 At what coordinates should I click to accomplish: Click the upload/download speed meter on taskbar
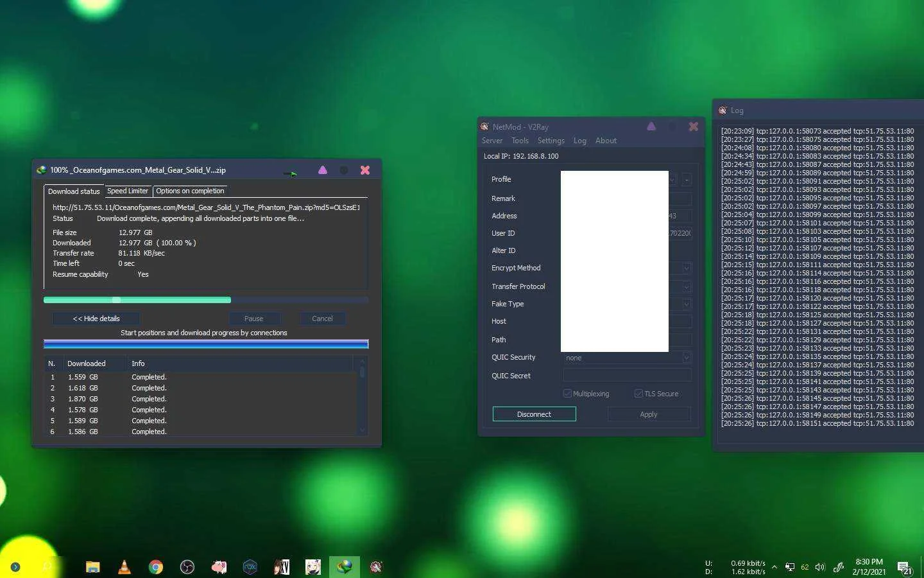point(735,567)
